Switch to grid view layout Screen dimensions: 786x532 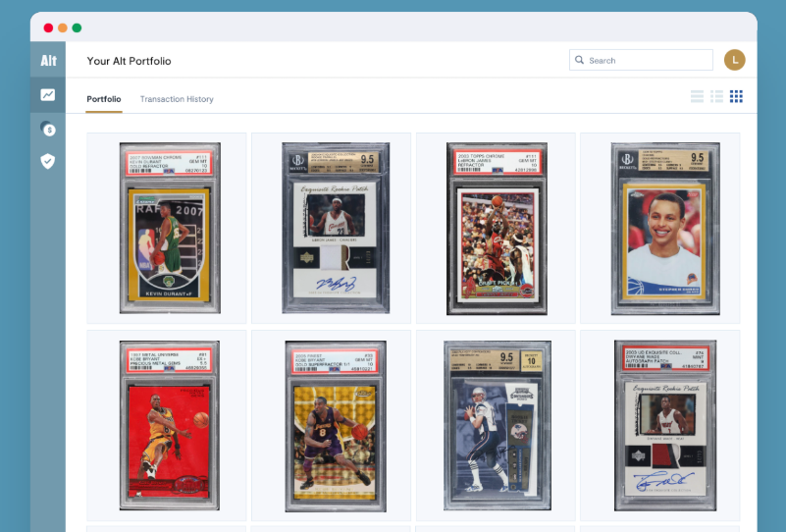pos(736,96)
